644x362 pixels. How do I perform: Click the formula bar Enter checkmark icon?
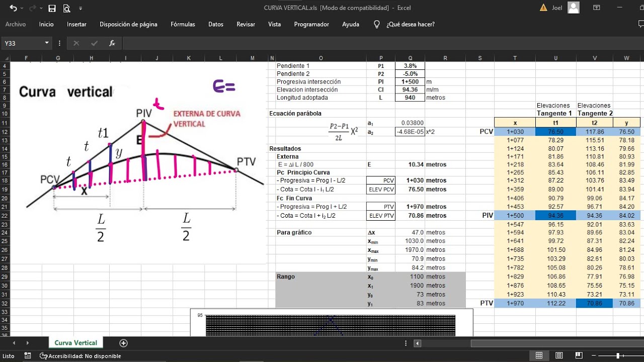click(x=94, y=43)
